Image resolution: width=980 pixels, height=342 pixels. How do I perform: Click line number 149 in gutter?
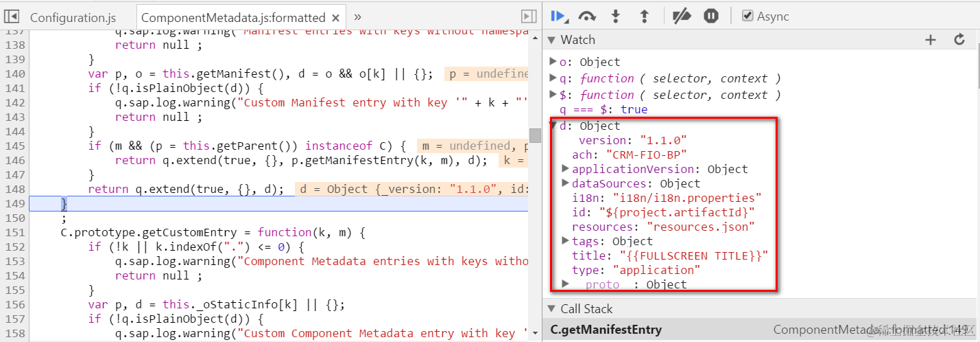tap(15, 203)
